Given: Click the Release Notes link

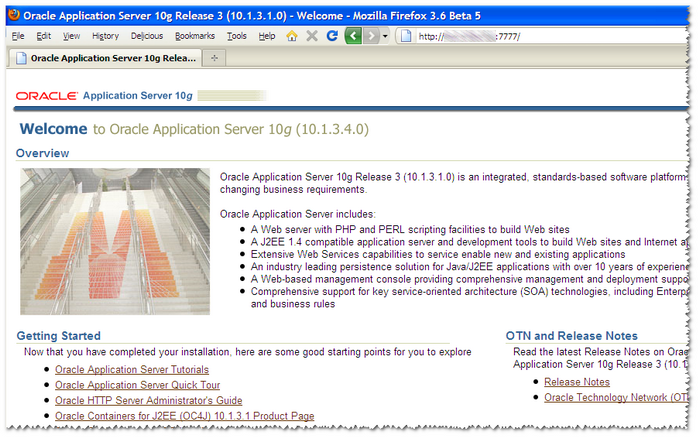Looking at the screenshot, I should [x=576, y=382].
